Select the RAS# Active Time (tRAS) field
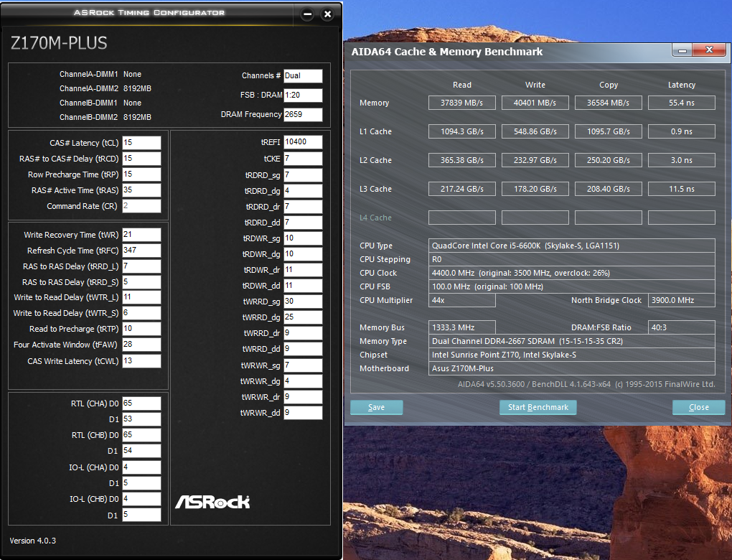 click(x=141, y=190)
